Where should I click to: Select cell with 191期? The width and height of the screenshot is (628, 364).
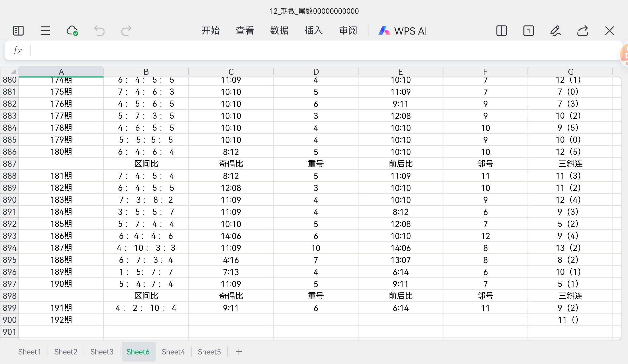tap(61, 308)
